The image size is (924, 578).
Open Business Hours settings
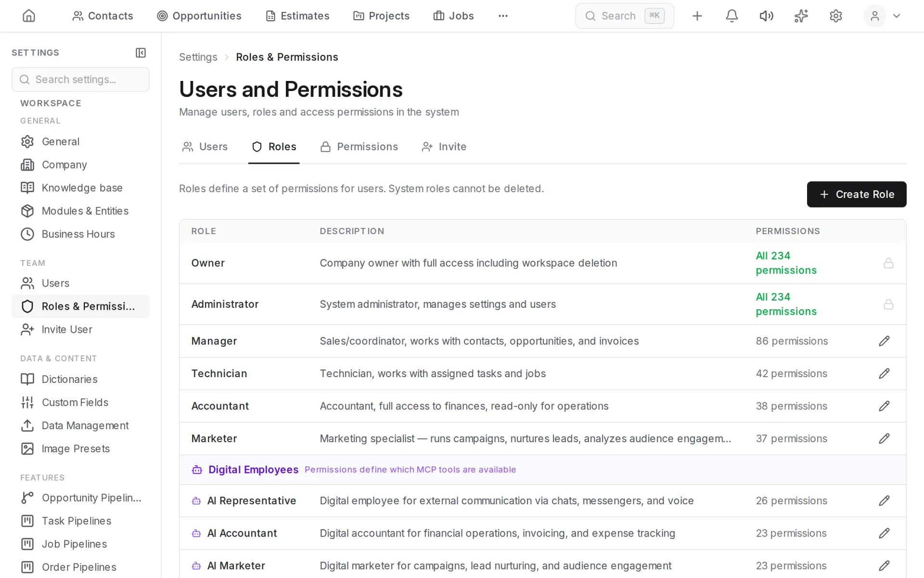[80, 234]
